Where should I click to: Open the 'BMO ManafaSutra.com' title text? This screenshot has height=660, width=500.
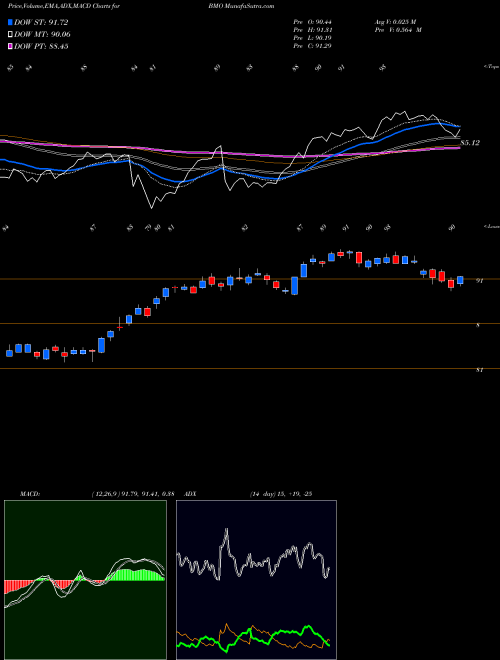241,6
